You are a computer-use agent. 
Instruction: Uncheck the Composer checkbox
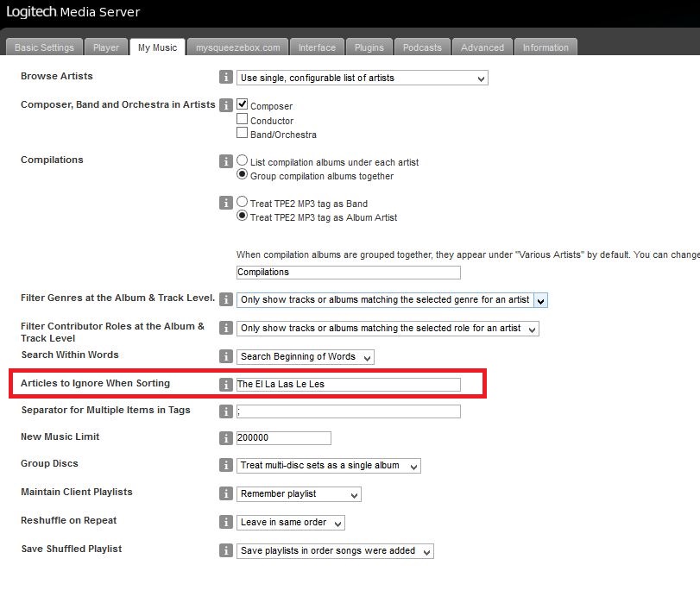pos(243,104)
